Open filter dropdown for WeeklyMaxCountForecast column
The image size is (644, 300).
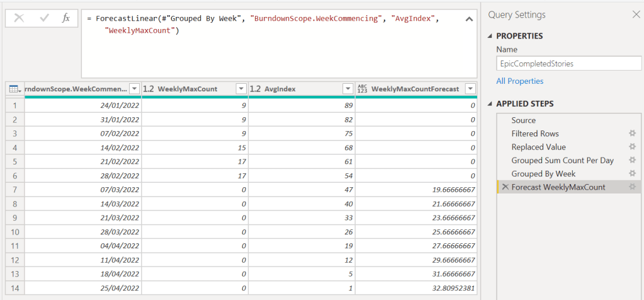469,89
